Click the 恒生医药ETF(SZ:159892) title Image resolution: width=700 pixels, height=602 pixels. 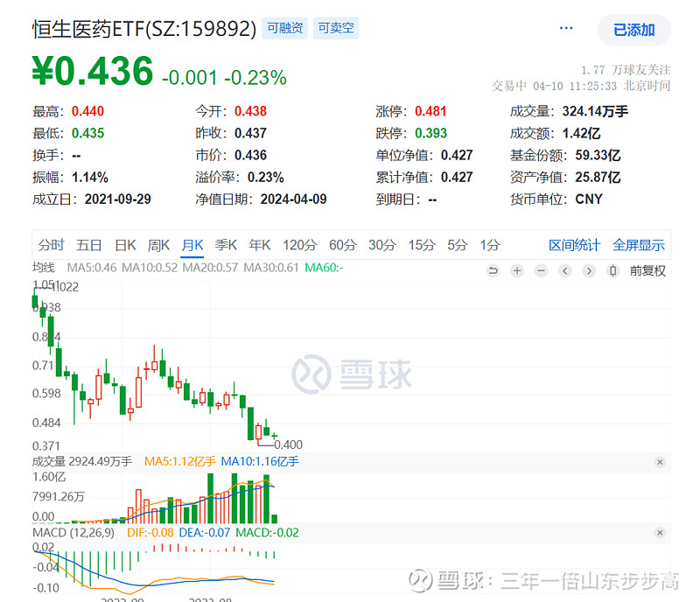144,29
